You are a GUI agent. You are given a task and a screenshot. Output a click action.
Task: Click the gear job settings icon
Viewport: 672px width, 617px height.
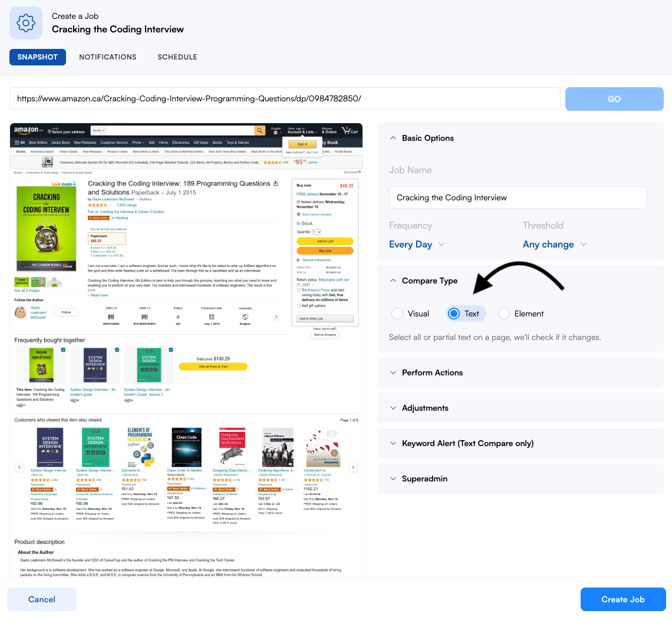coord(26,23)
